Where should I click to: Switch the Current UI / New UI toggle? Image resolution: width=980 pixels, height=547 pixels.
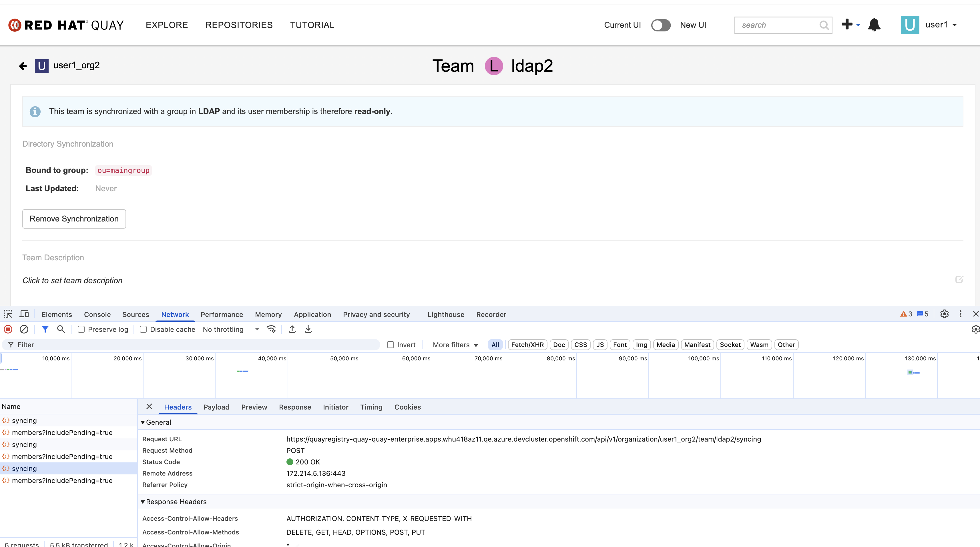pos(660,25)
